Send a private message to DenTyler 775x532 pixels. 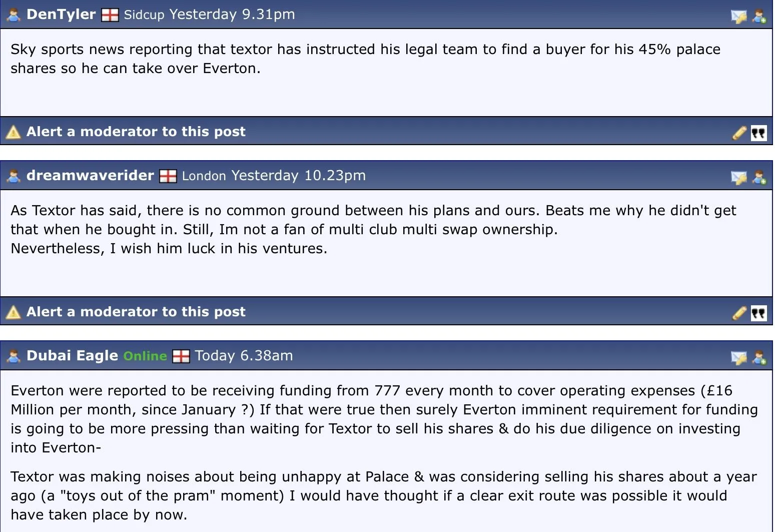coord(738,17)
